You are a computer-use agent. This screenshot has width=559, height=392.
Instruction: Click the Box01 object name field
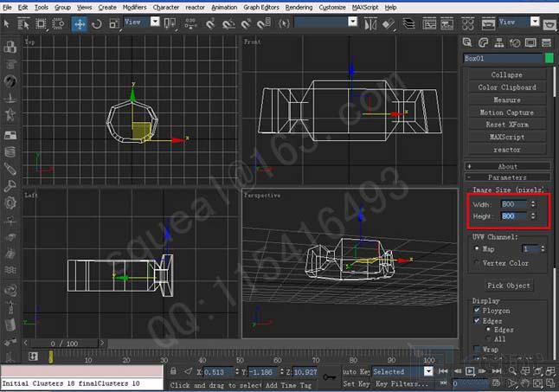[503, 58]
